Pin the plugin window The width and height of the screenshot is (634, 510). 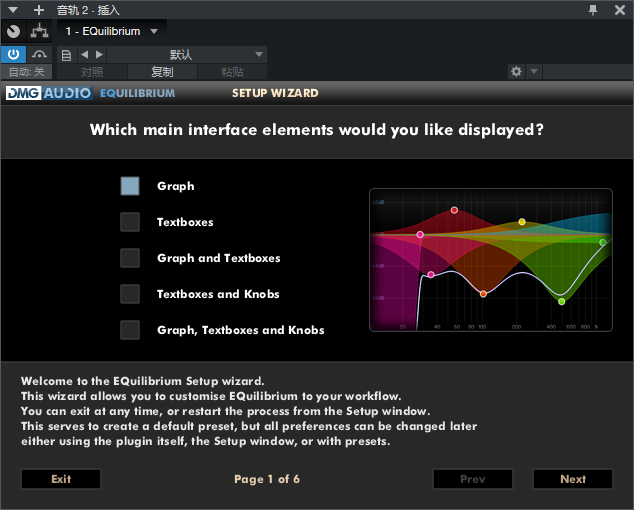(x=593, y=10)
